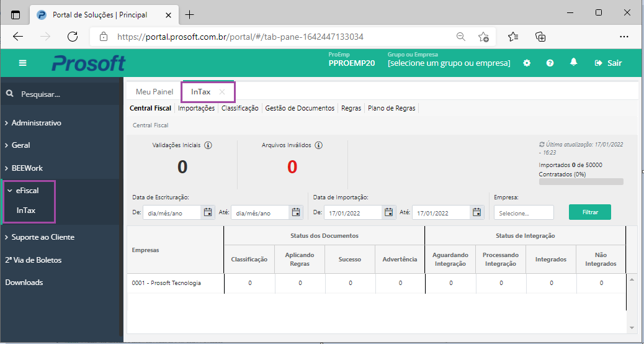644x344 pixels.
Task: Click Sair logout button
Action: [x=608, y=63]
